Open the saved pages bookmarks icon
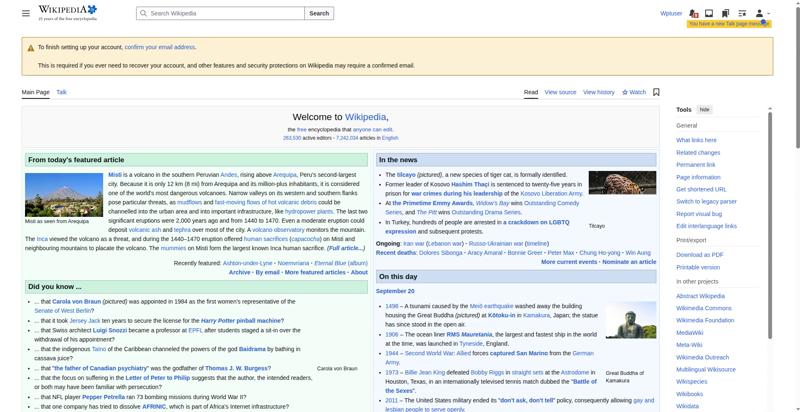The height and width of the screenshot is (412, 800). 725,13
